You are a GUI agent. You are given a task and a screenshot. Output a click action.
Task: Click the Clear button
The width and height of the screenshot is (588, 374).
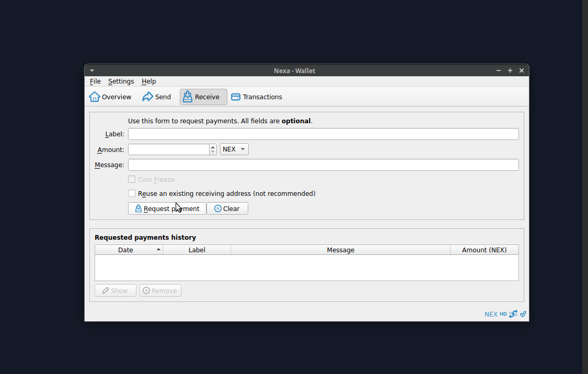[x=227, y=209]
